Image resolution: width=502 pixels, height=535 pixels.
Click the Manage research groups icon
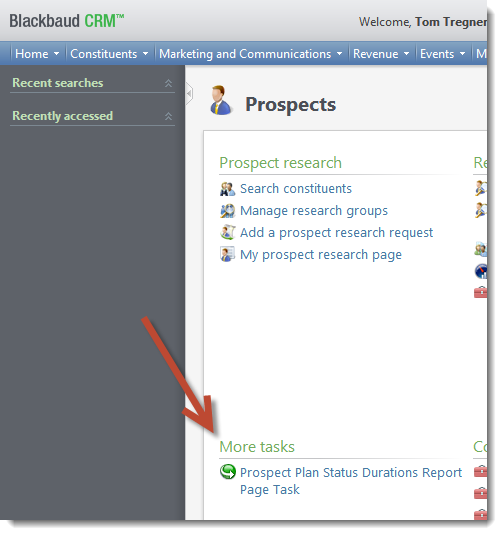227,211
